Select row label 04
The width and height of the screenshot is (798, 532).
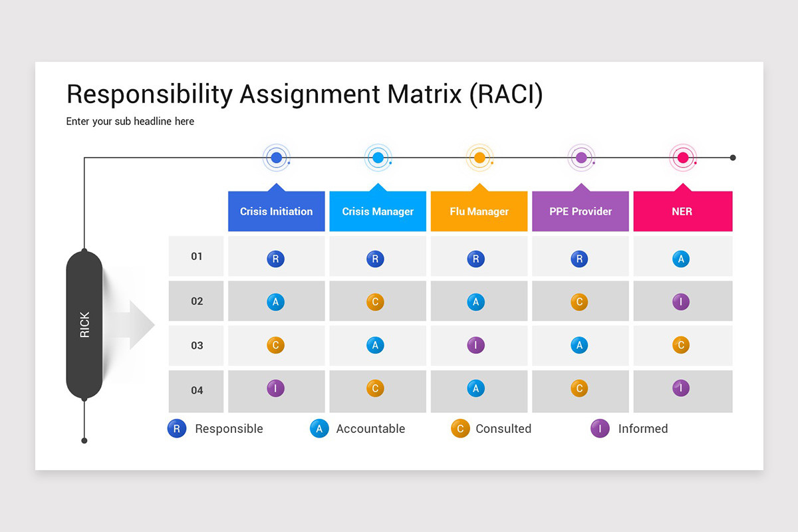[x=196, y=390]
